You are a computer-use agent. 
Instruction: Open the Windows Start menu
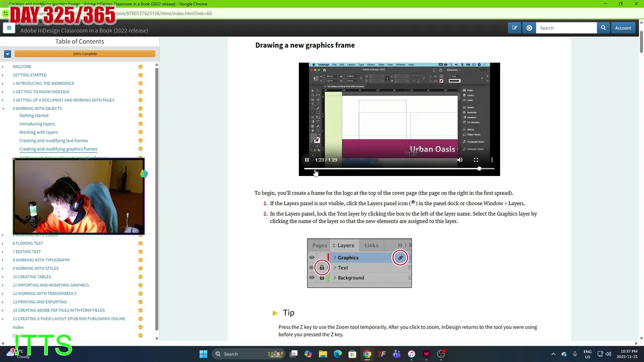point(203,354)
